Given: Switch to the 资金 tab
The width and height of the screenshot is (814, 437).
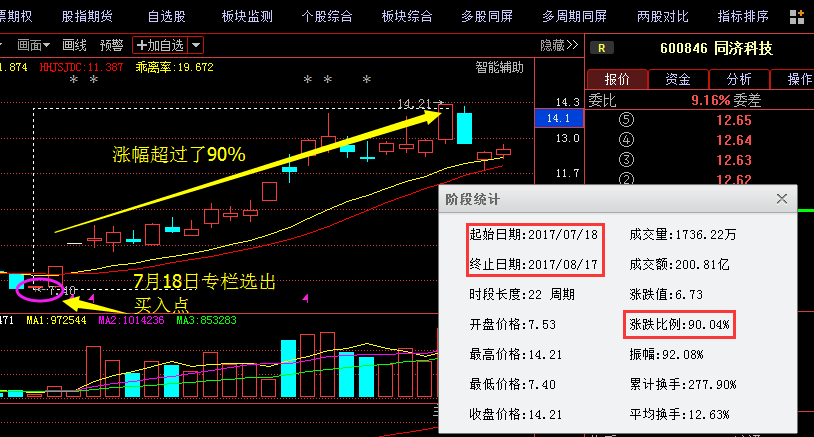Looking at the screenshot, I should (678, 80).
